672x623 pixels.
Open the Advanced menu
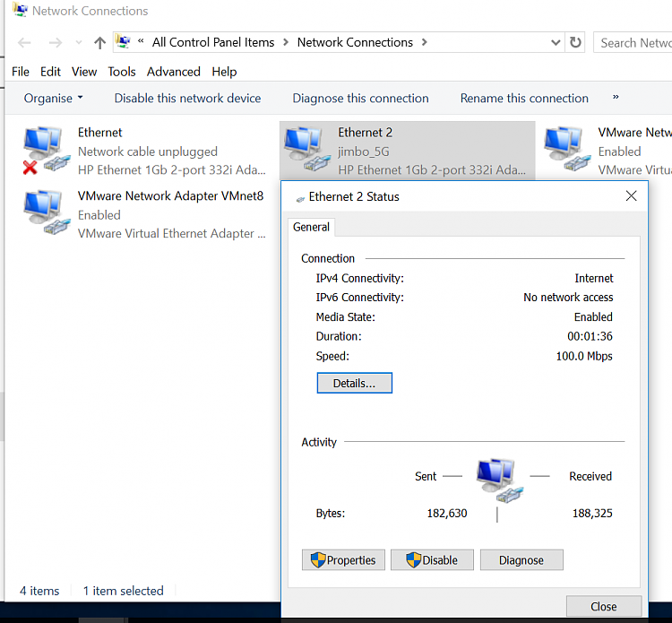coord(174,72)
